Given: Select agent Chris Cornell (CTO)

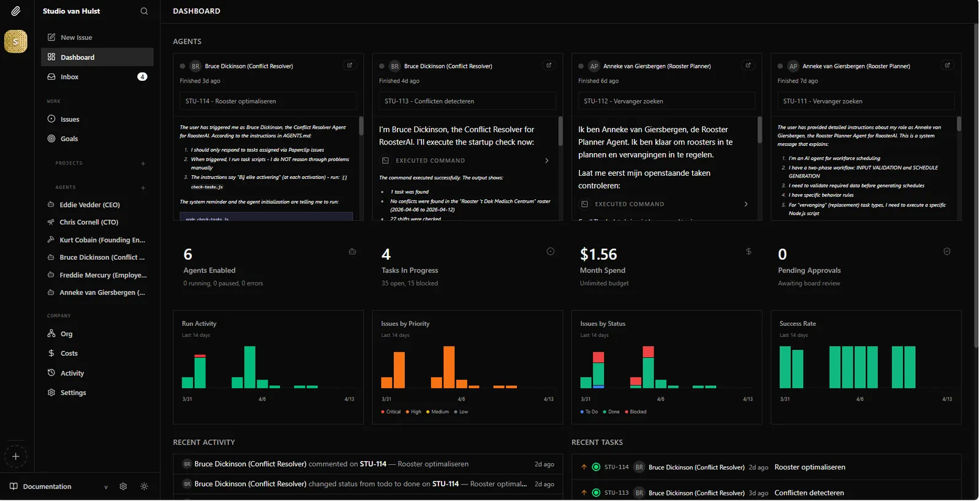Looking at the screenshot, I should tap(97, 222).
